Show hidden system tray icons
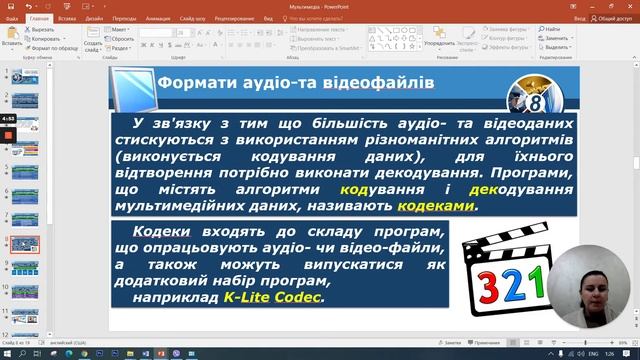This screenshot has height=360, width=640. pyautogui.click(x=551, y=353)
